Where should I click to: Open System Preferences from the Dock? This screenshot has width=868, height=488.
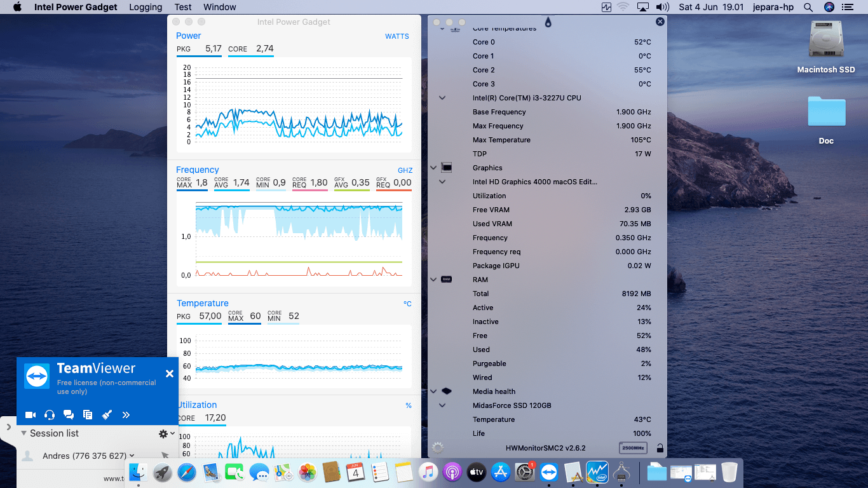tap(525, 472)
